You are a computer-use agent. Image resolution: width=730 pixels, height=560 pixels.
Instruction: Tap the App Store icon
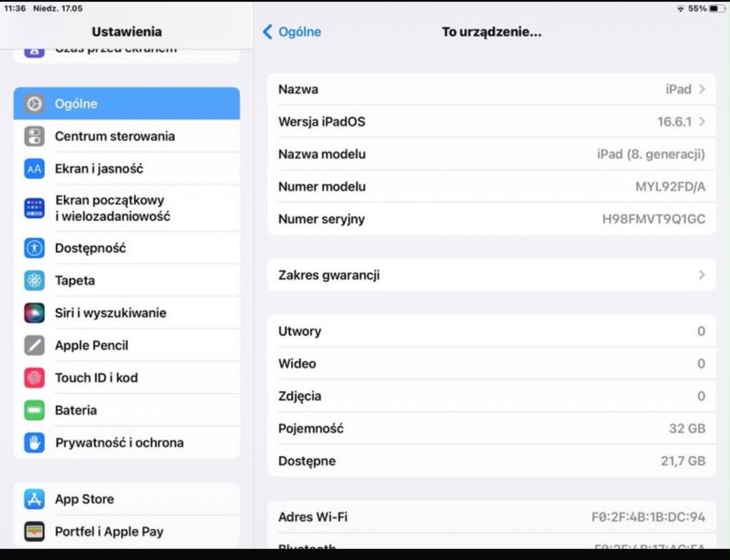click(34, 499)
